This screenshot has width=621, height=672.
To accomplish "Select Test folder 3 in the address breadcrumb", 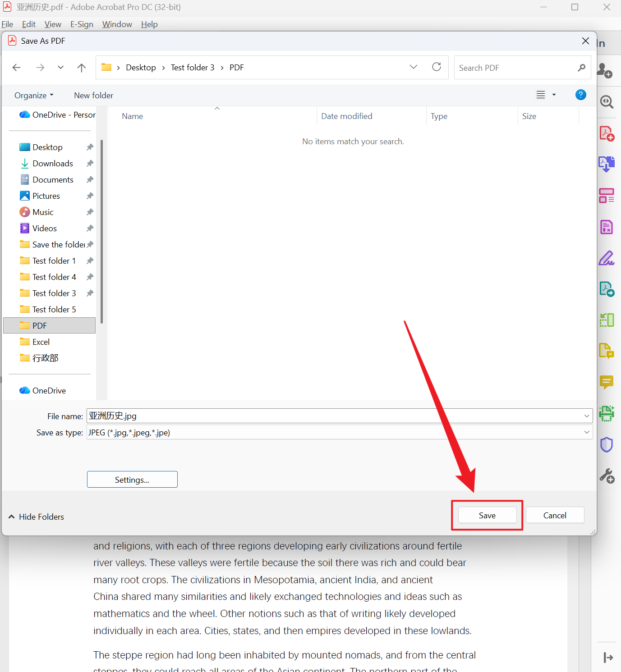I will (193, 68).
